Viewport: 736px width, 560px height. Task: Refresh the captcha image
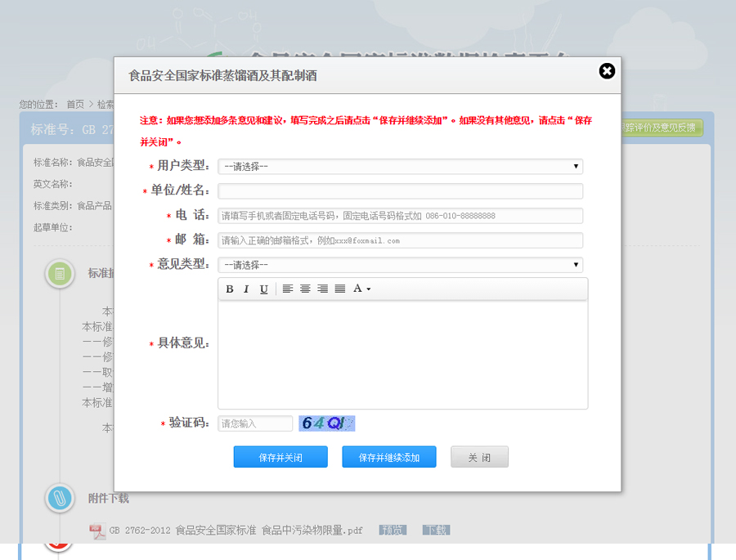pyautogui.click(x=326, y=423)
